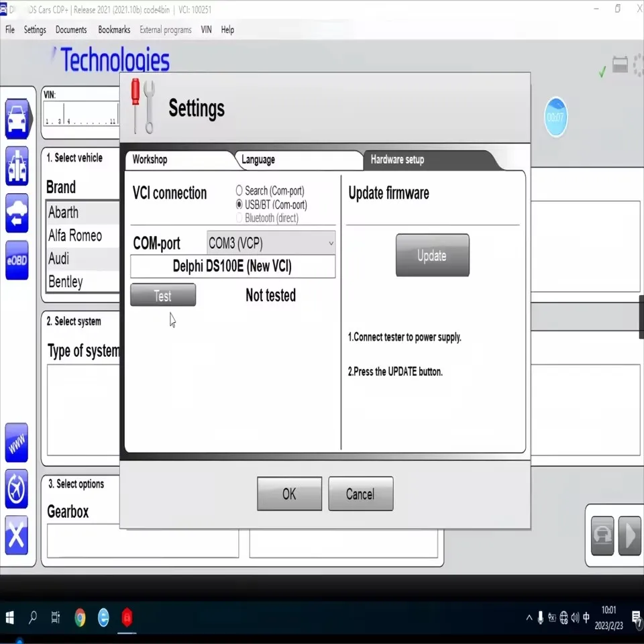Click the battery indicator at top right

point(619,64)
